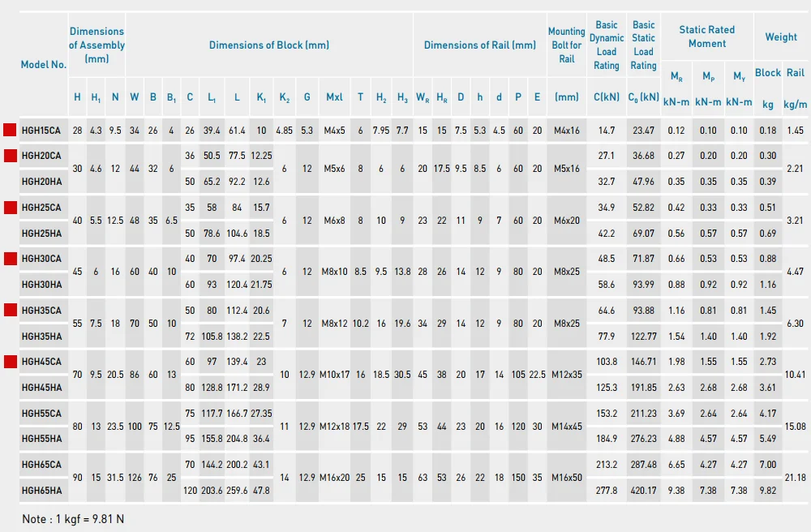The image size is (811, 532).
Task: Select the 'Static Rated Moment' header
Action: [x=706, y=36]
